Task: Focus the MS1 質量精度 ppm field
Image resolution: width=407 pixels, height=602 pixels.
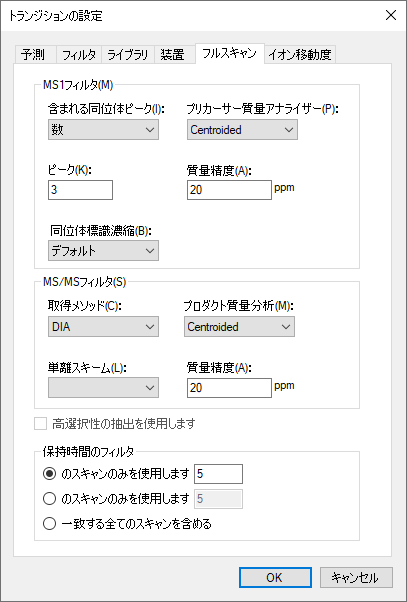Action: coord(229,190)
